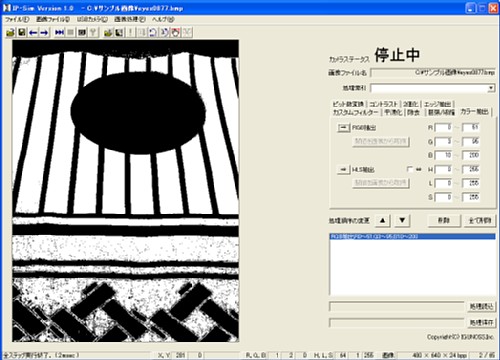Image resolution: width=500 pixels, height=360 pixels.
Task: Click the B maximum value field showing 200
Action: [471, 155]
